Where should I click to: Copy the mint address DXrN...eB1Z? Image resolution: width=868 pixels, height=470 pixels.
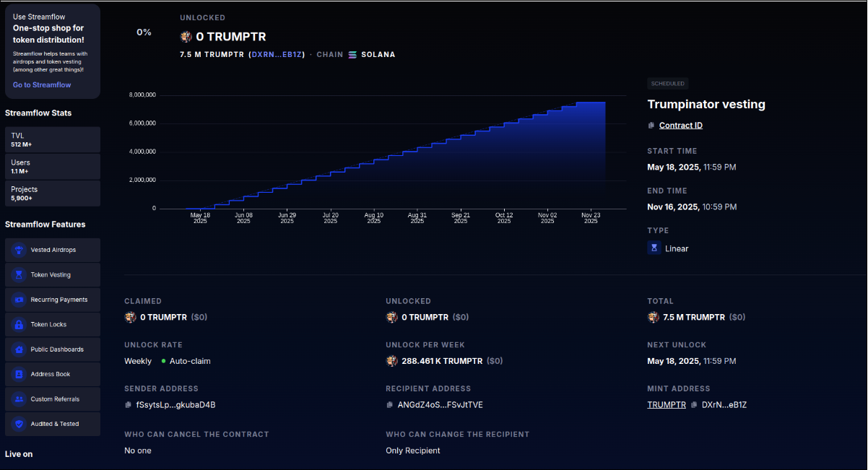(694, 405)
